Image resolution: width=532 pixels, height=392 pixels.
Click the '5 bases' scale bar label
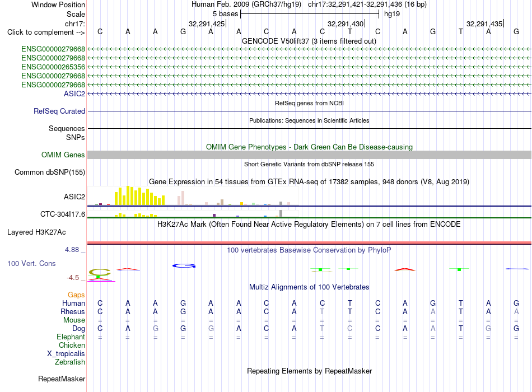225,14
